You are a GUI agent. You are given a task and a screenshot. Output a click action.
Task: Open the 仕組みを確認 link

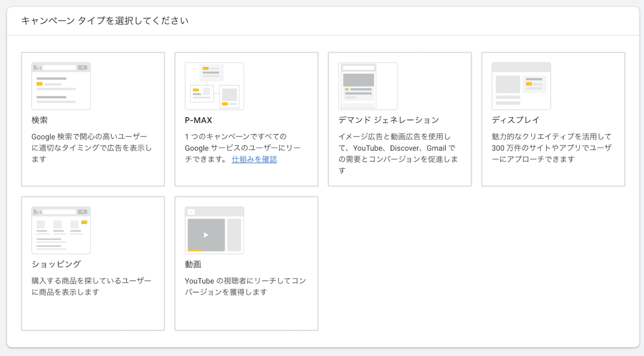[x=254, y=159]
